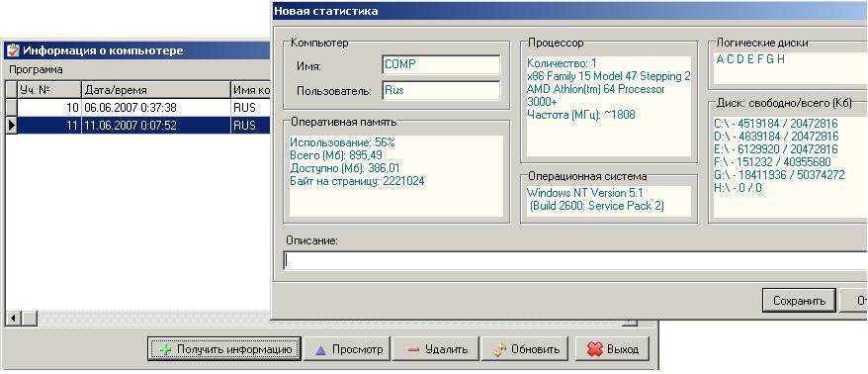
Task: Click the Получить информацию button label
Action: pyautogui.click(x=234, y=349)
